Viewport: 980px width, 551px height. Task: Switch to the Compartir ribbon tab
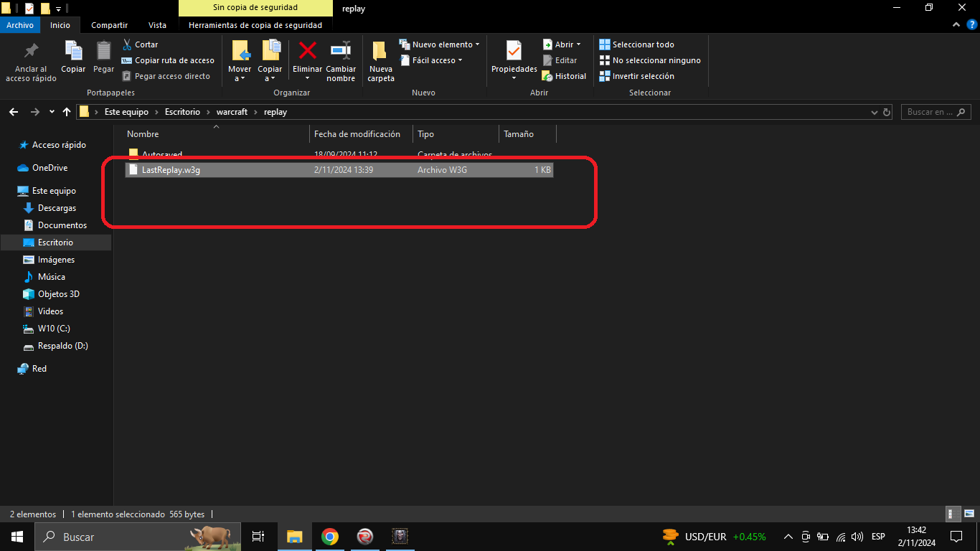tap(110, 25)
